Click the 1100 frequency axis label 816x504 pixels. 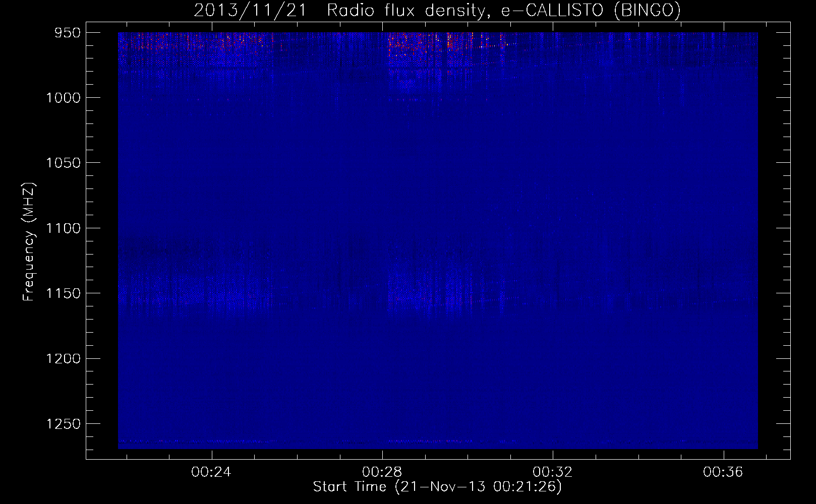(x=64, y=228)
